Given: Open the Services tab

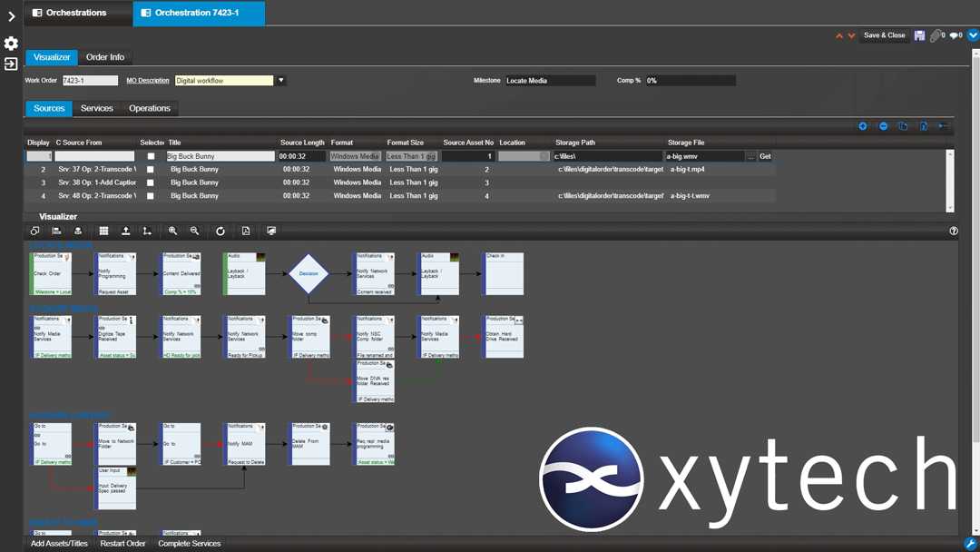Looking at the screenshot, I should (97, 108).
